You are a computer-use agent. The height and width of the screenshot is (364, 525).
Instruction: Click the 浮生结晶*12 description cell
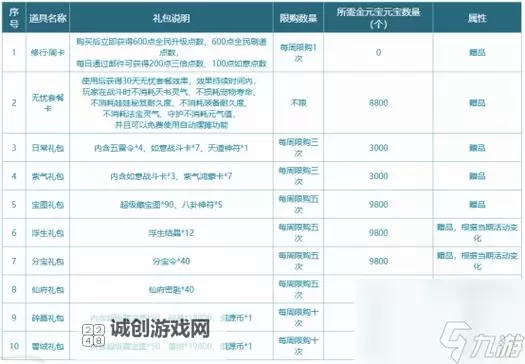point(171,233)
